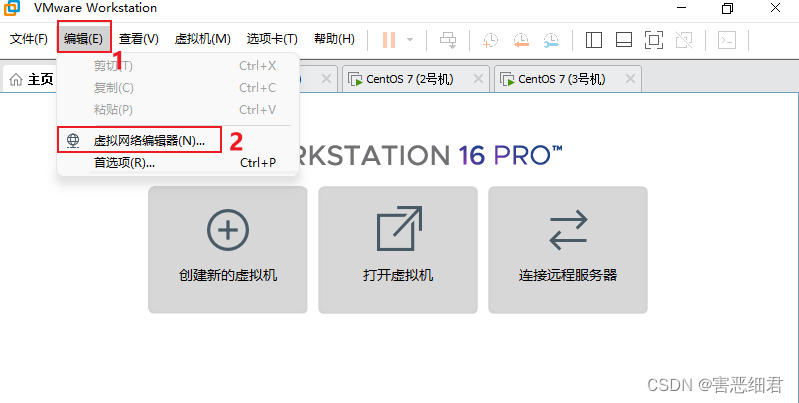Select 虚拟网络编辑器(N)... menu entry
Viewport: 799px width, 403px height.
(x=175, y=141)
